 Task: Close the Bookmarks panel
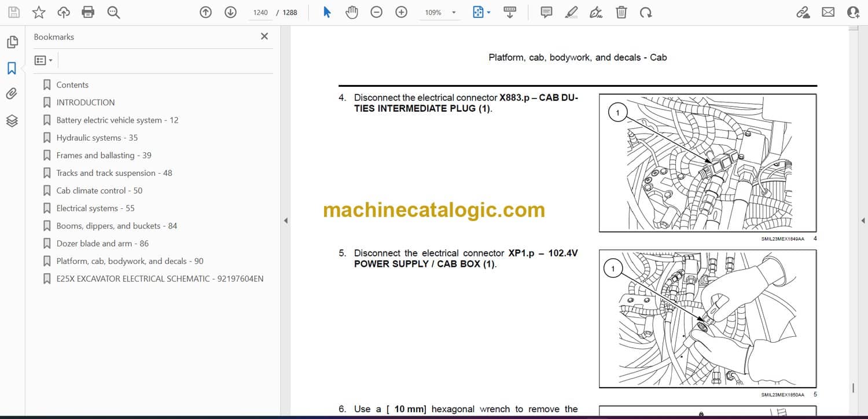click(264, 36)
